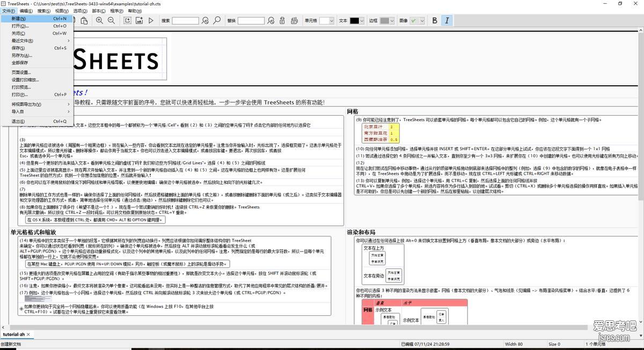
Task: Click the replace-once toolbar icon
Action: coord(283,20)
